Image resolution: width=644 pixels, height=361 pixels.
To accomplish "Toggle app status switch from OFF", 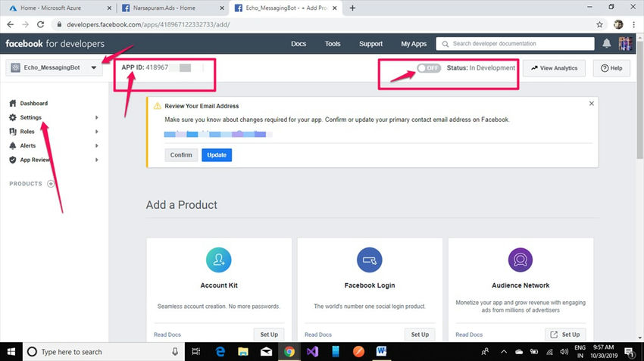I will pos(429,68).
